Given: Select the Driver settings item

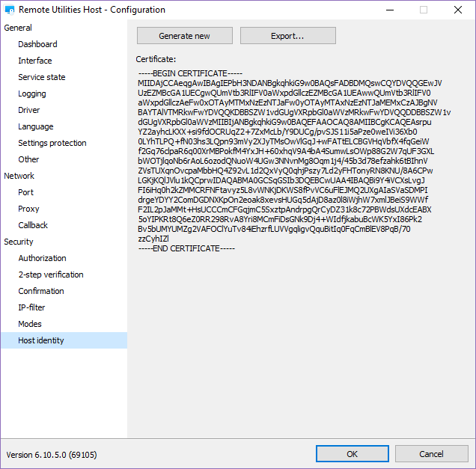Looking at the screenshot, I should tap(29, 110).
